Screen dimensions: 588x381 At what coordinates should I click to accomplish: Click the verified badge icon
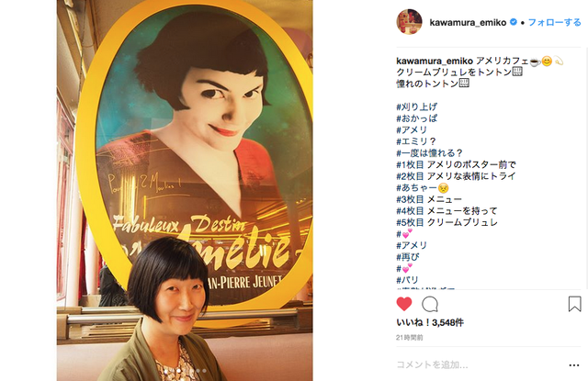[513, 22]
